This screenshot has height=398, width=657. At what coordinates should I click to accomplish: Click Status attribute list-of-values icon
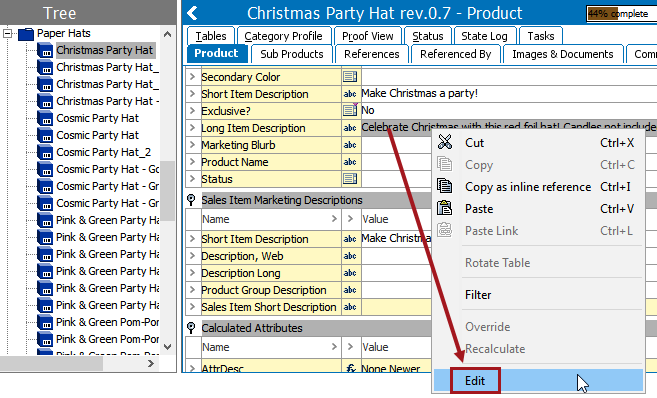click(350, 179)
